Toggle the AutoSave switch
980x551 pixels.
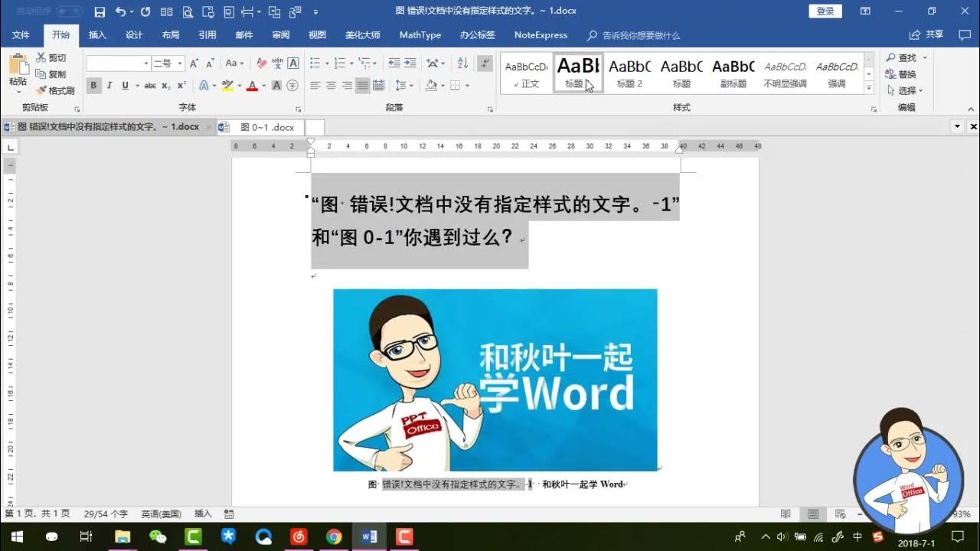[69, 11]
